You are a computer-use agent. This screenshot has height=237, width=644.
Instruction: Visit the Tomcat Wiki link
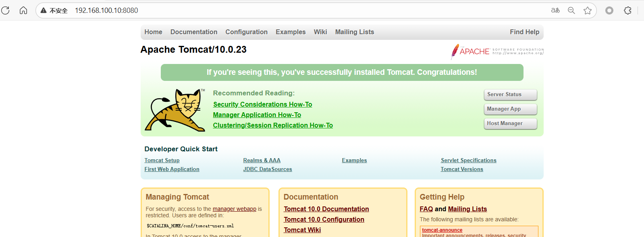click(302, 230)
